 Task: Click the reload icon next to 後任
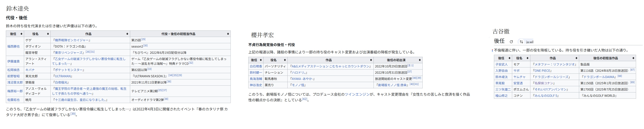pyautogui.click(x=511, y=42)
